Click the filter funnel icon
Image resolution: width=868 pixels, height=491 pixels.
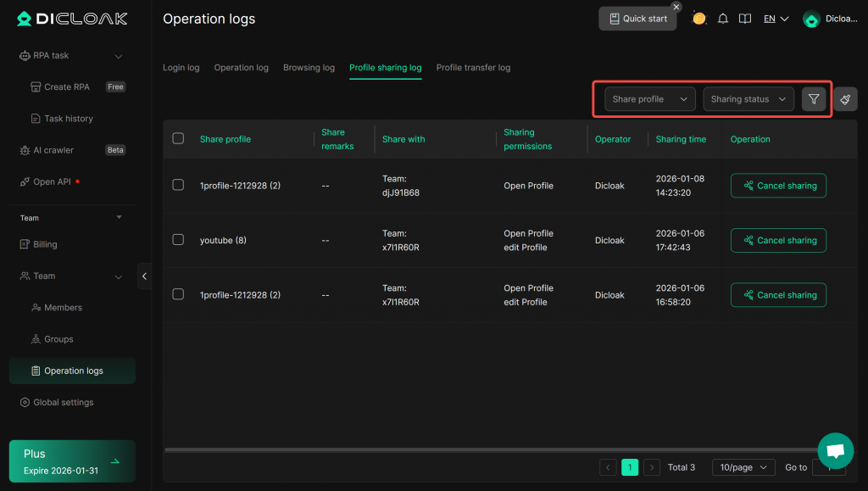[x=814, y=99]
